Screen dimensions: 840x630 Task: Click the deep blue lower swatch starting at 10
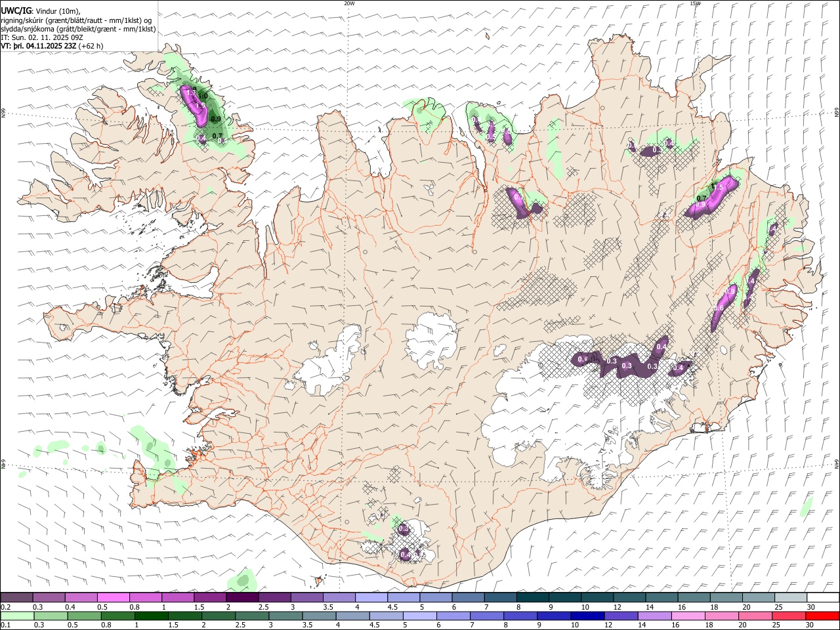588,616
